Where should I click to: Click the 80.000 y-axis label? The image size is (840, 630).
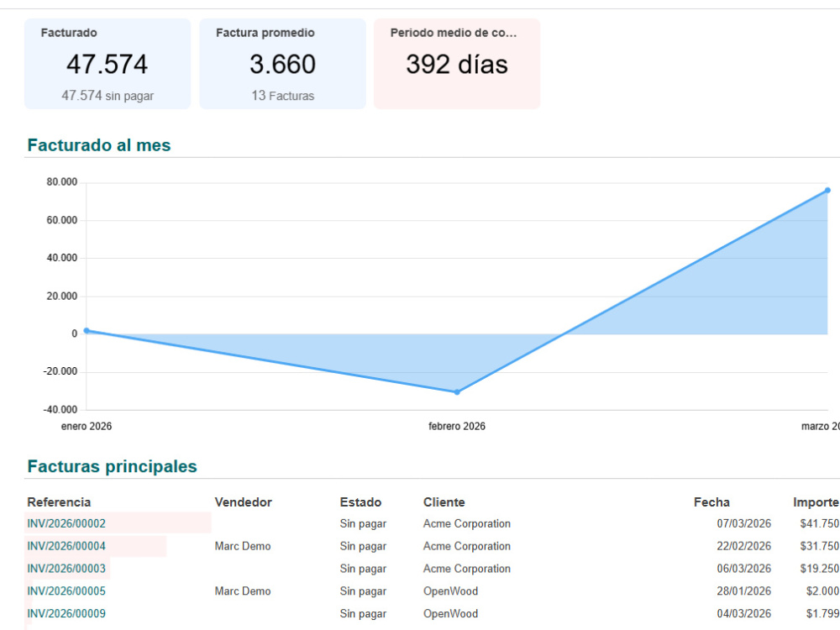point(62,182)
